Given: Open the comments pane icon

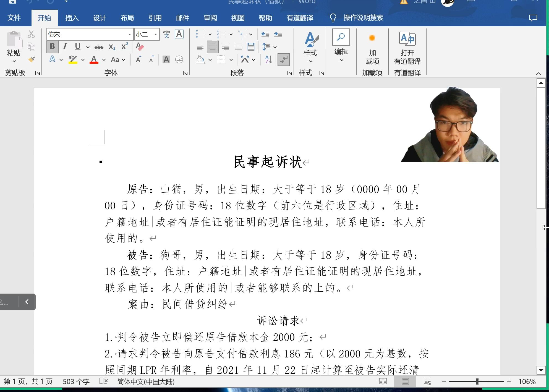Looking at the screenshot, I should point(533,18).
